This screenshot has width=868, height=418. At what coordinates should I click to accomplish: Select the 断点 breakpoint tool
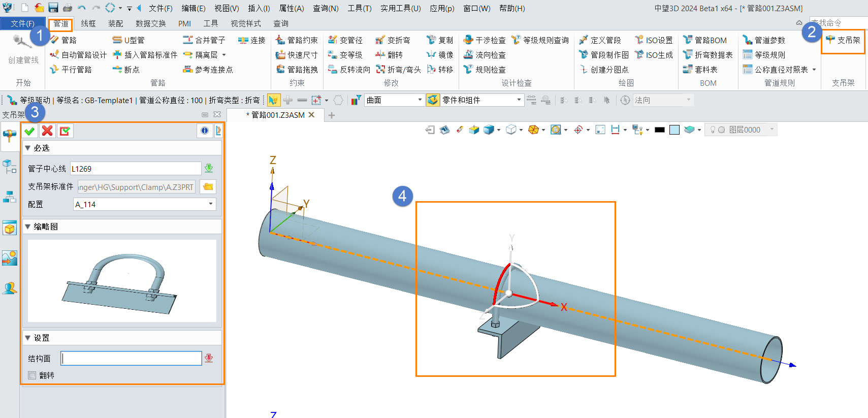click(126, 69)
